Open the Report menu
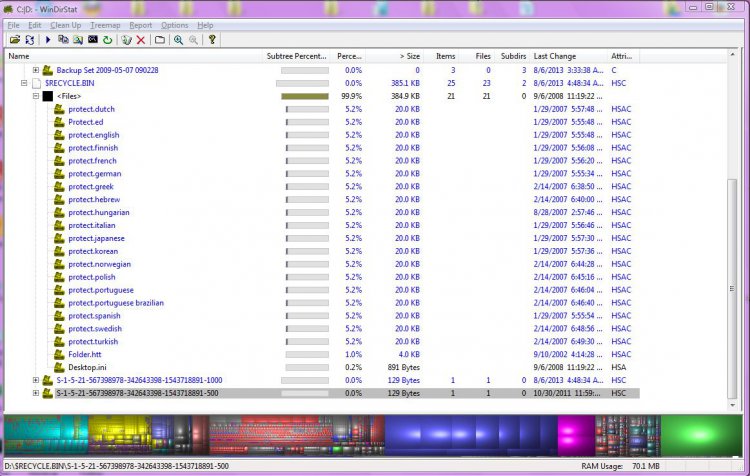 (x=140, y=25)
